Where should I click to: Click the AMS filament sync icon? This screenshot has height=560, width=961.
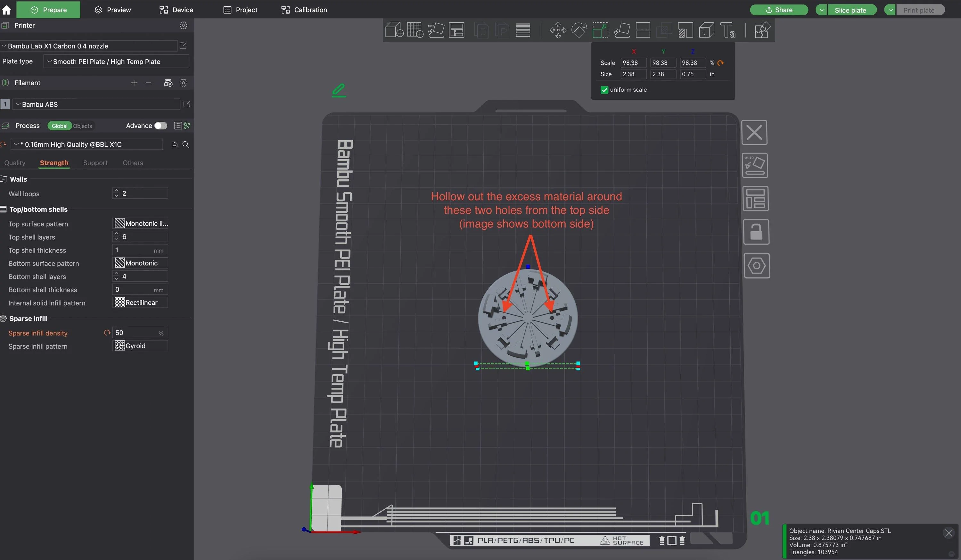tap(168, 83)
